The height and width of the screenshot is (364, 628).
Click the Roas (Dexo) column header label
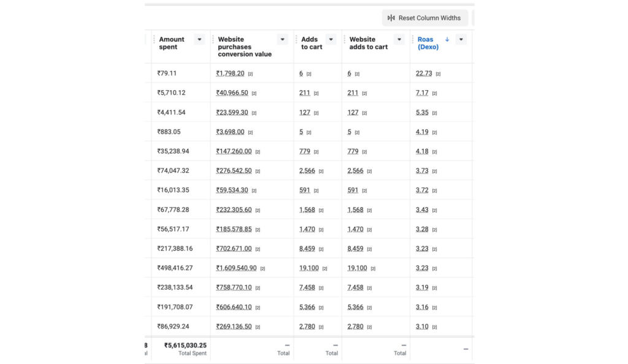[x=428, y=43]
